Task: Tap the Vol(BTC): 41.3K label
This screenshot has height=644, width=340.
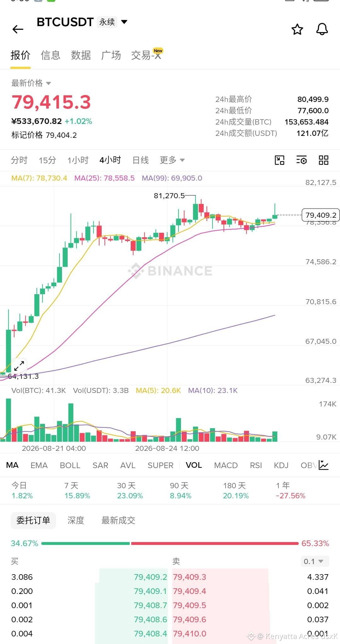Action: point(38,390)
